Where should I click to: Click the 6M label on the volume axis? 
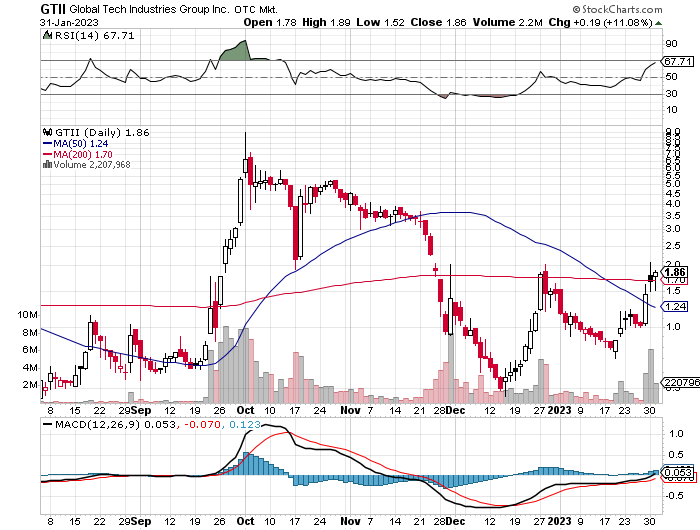30,350
